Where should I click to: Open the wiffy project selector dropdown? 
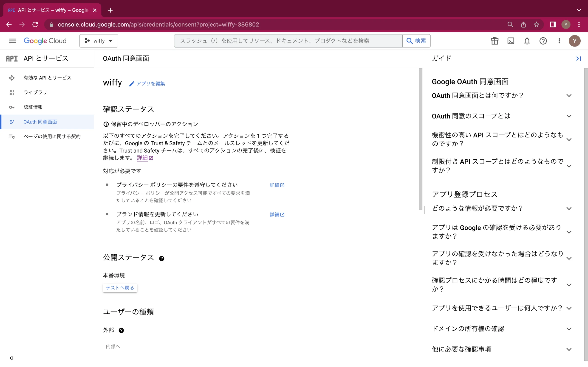point(99,41)
